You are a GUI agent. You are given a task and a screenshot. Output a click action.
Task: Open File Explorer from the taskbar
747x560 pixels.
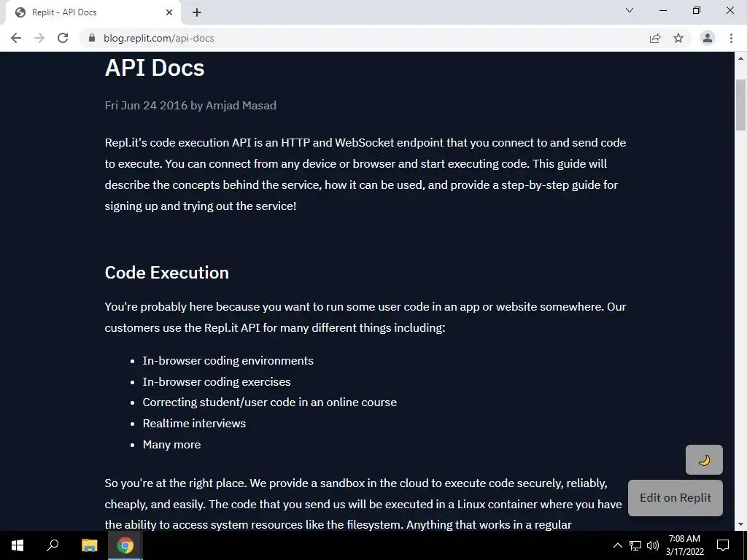point(89,545)
